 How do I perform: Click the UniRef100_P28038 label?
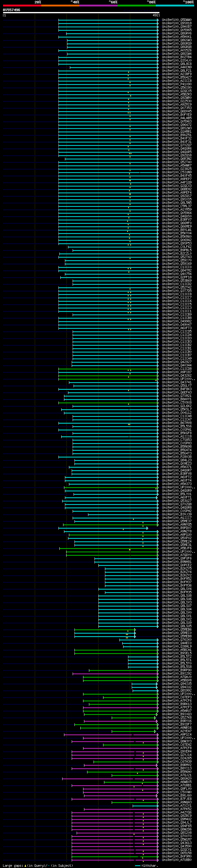177,457
